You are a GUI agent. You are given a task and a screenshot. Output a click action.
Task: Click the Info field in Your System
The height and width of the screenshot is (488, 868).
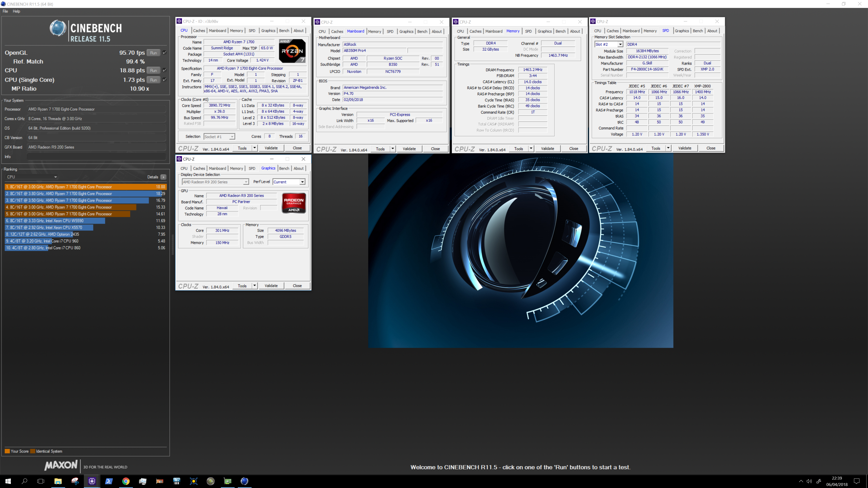pyautogui.click(x=96, y=157)
